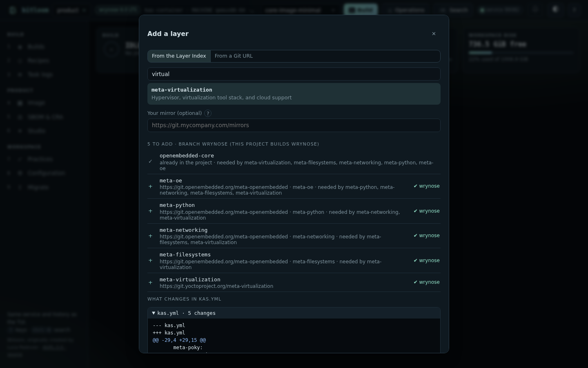Click the meta-python layer name
This screenshot has width=588, height=368.
pyautogui.click(x=177, y=205)
